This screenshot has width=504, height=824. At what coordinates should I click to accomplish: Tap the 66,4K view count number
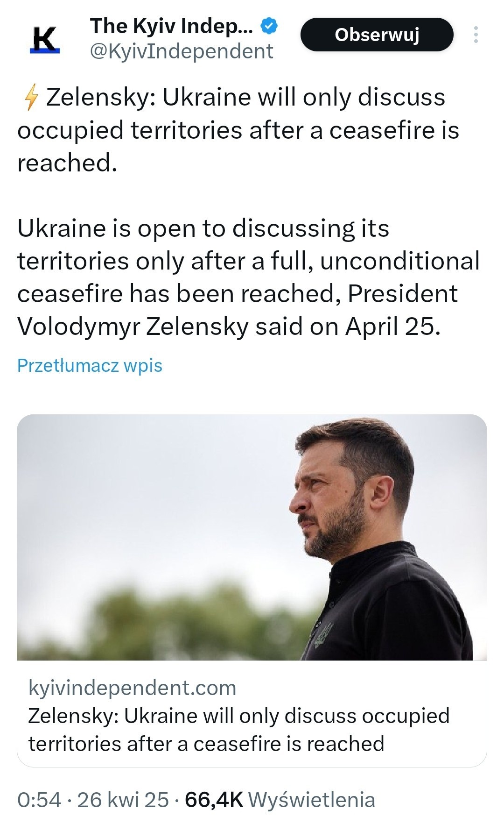214,800
